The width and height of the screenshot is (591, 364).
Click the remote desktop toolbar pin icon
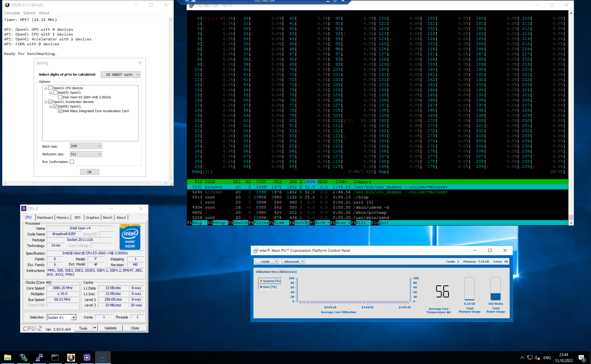point(187,1)
